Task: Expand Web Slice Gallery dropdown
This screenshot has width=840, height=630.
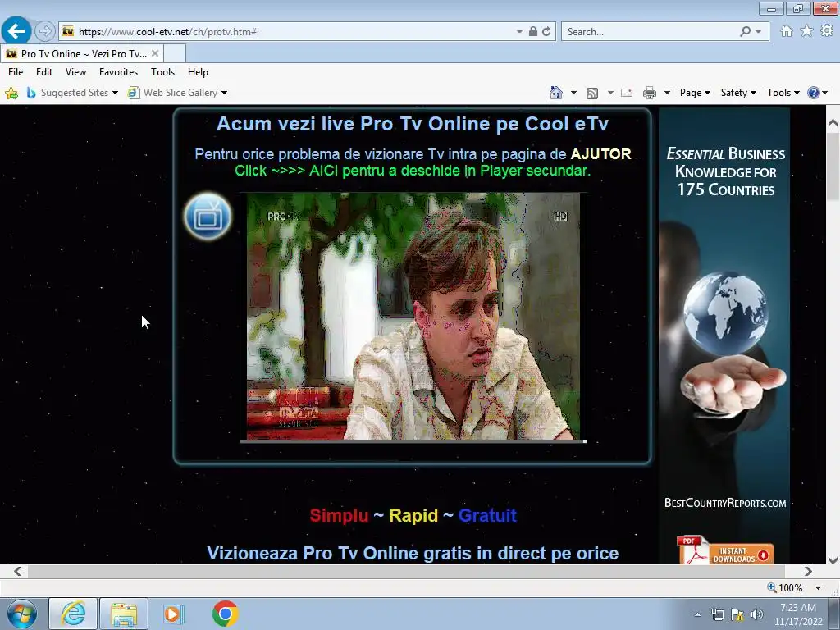Action: pos(225,93)
